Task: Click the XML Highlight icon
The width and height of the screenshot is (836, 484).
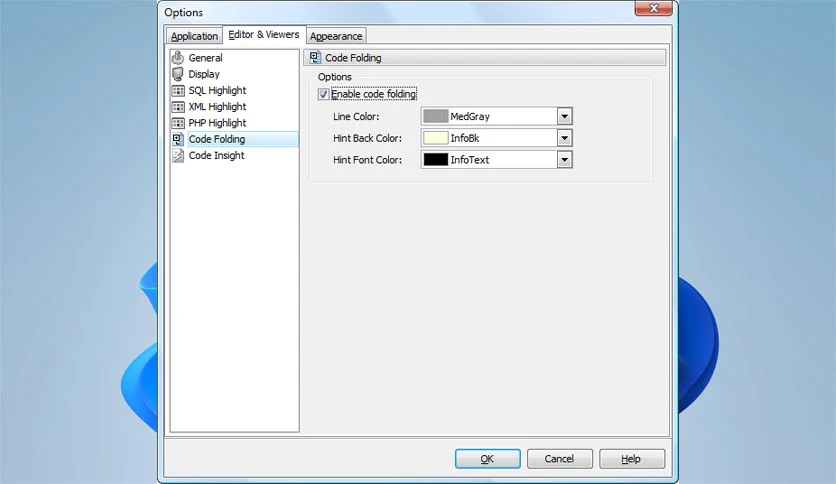Action: point(178,107)
